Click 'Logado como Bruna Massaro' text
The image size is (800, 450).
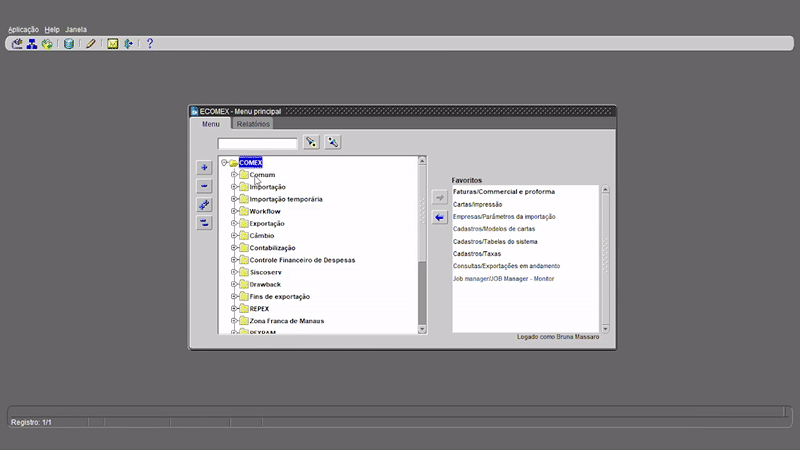coord(558,337)
